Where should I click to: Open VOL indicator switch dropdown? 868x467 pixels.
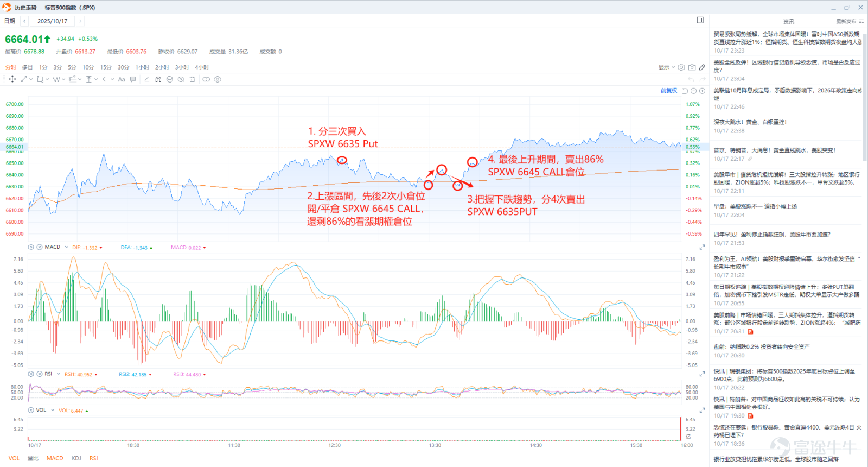53,410
